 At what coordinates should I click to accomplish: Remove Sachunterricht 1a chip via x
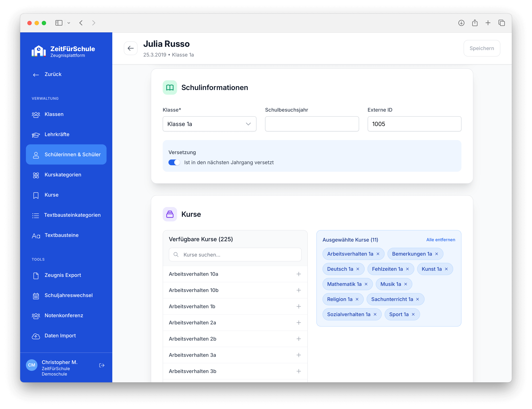[x=418, y=299]
